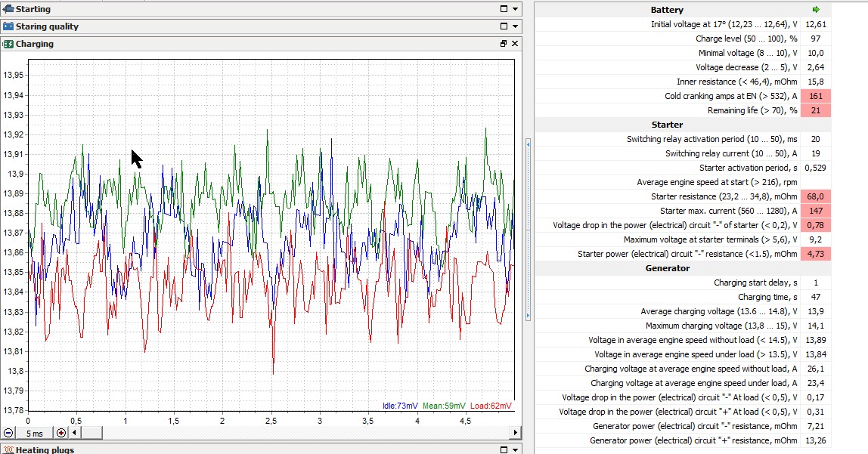
Task: Click the red circuit resistance value 4,73
Action: [816, 255]
